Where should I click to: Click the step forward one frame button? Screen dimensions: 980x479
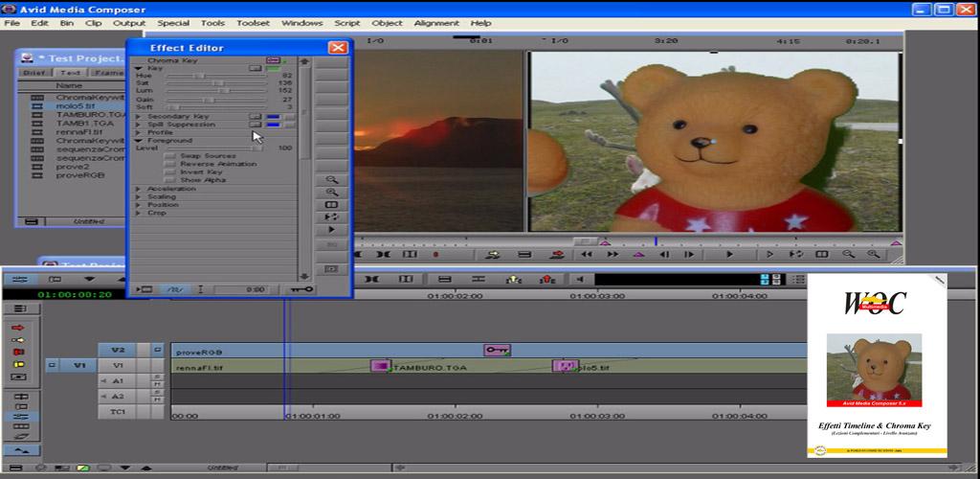point(688,255)
